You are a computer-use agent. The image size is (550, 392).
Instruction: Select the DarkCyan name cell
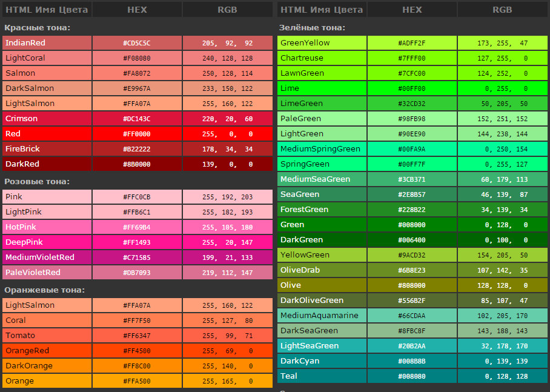(x=322, y=360)
